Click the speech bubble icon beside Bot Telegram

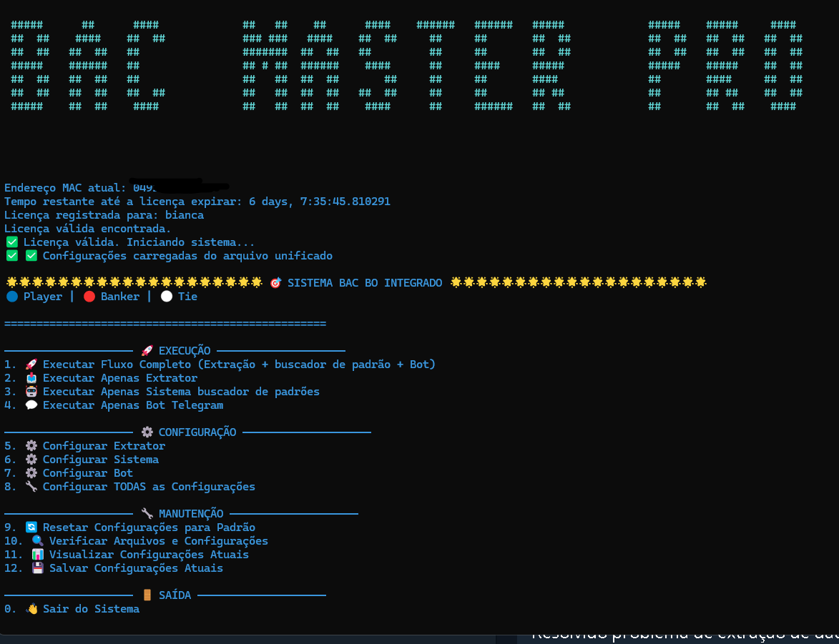coord(31,405)
